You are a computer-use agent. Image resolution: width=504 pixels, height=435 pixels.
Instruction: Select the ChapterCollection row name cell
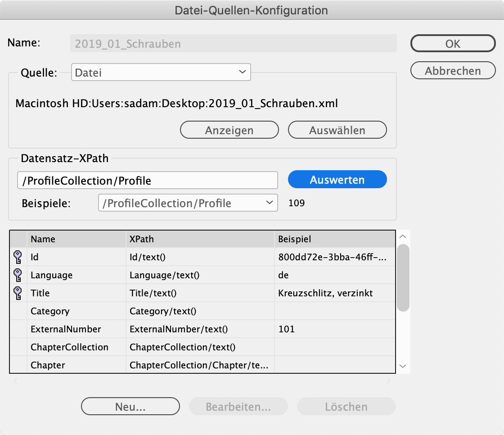[x=76, y=347]
